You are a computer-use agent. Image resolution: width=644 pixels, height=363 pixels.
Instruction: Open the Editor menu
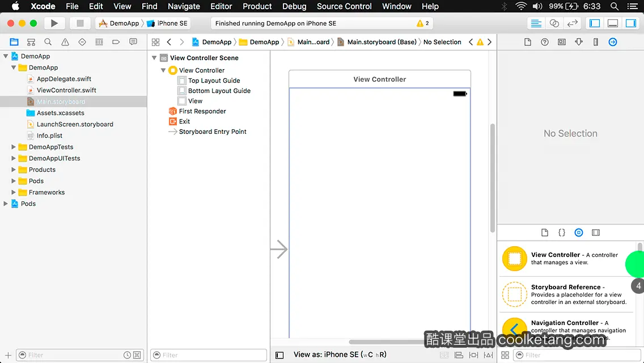[x=221, y=6]
